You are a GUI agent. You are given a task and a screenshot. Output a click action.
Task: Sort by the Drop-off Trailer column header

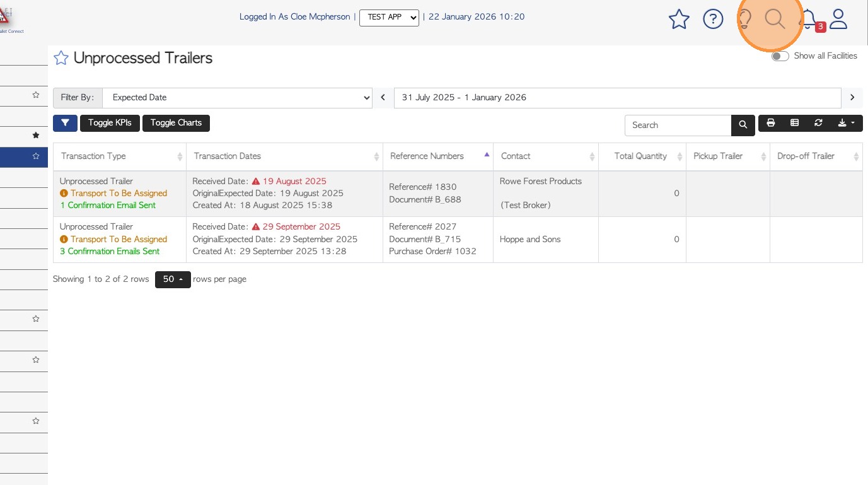click(816, 156)
